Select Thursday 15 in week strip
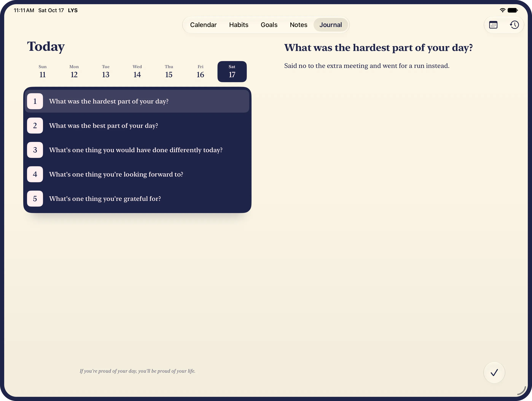 pos(169,72)
